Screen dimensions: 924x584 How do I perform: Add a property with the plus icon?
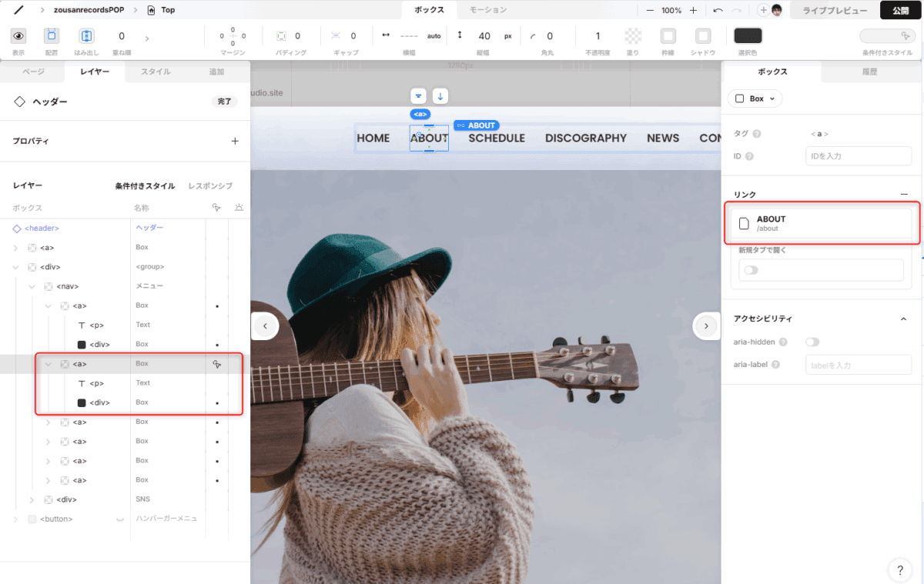tap(235, 142)
